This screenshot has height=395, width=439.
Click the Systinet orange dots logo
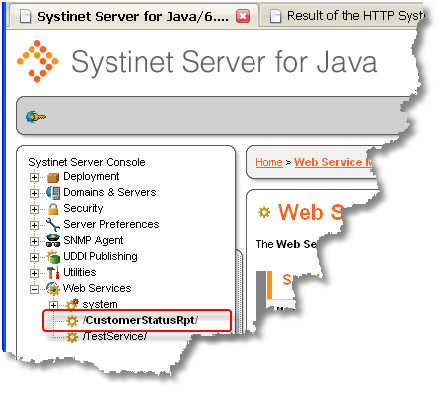(x=38, y=61)
